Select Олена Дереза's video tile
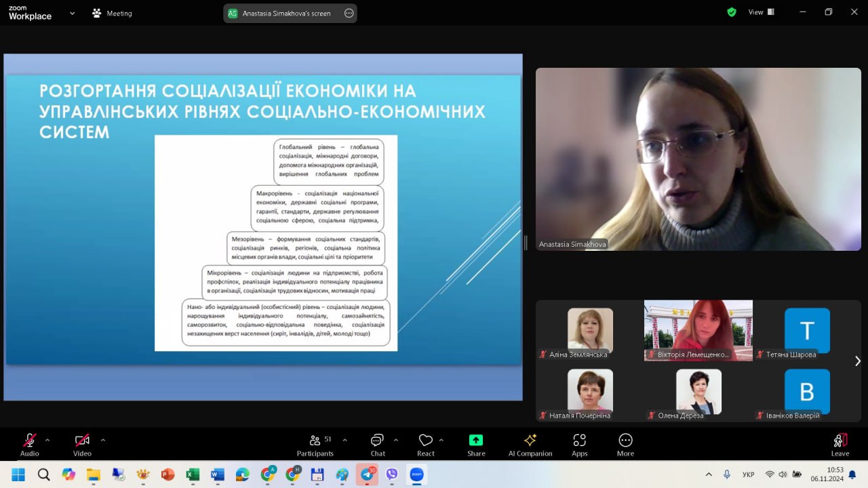 point(698,392)
